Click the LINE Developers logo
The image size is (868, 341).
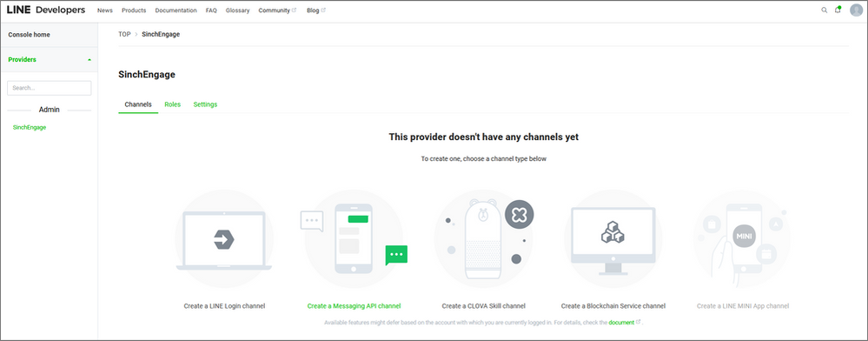pyautogui.click(x=45, y=10)
